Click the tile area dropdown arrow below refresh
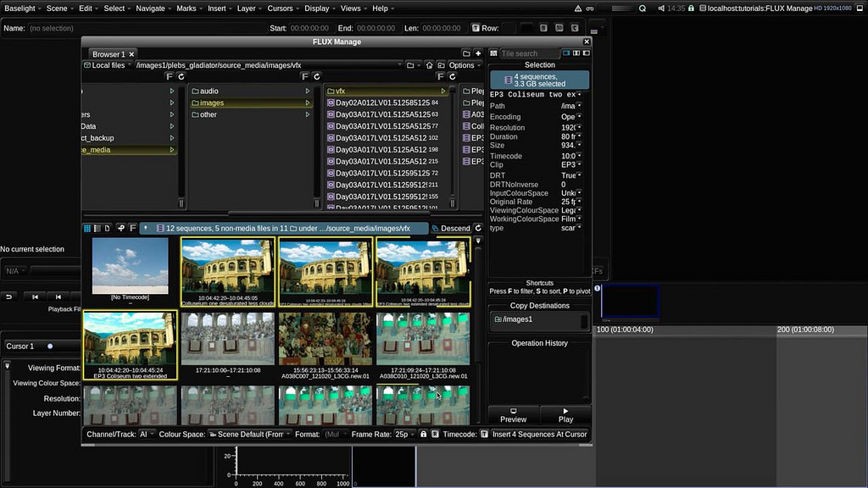 pos(478,241)
